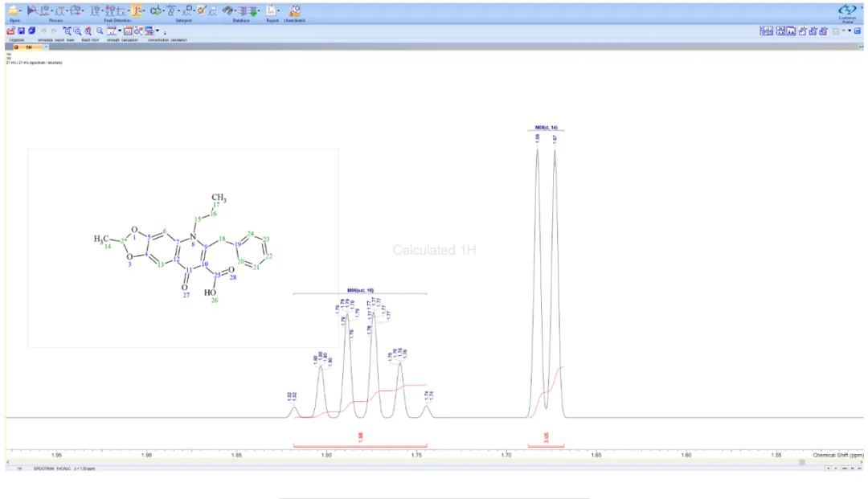868x499 pixels.
Task: Click the Interpret group label
Action: 184,20
